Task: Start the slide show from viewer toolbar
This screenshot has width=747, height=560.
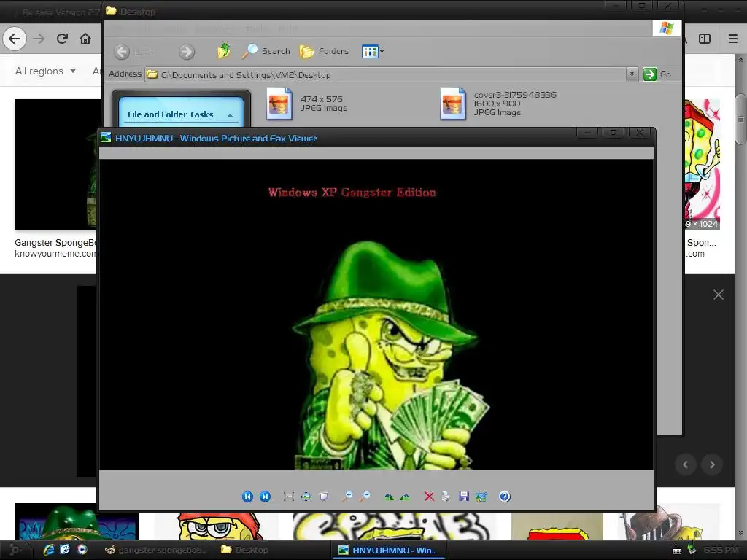Action: 323,497
